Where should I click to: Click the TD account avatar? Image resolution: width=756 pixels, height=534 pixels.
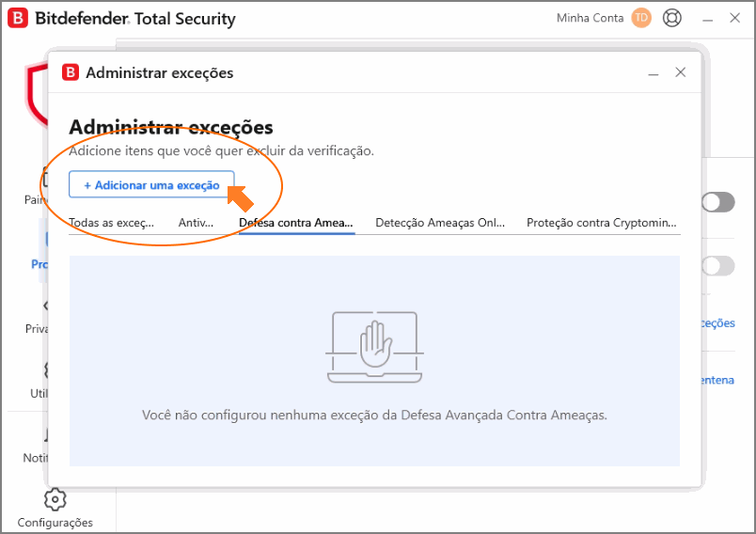click(641, 18)
